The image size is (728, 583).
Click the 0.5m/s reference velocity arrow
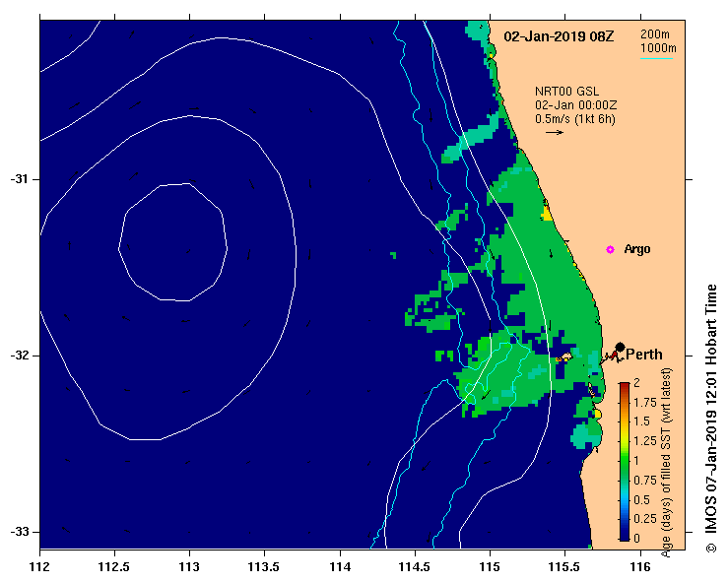coord(555,132)
